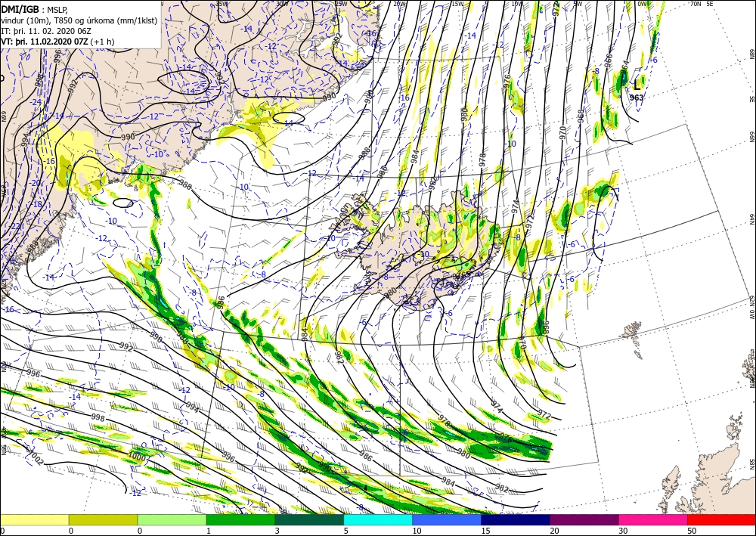Click the "10W" longitude label
Image resolution: width=756 pixels, height=536 pixels.
pyautogui.click(x=517, y=4)
